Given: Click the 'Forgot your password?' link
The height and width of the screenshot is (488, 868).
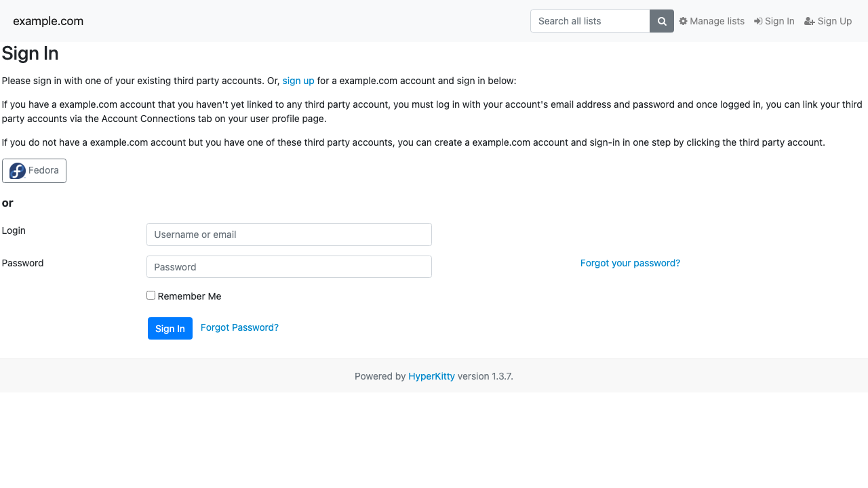Looking at the screenshot, I should 630,263.
